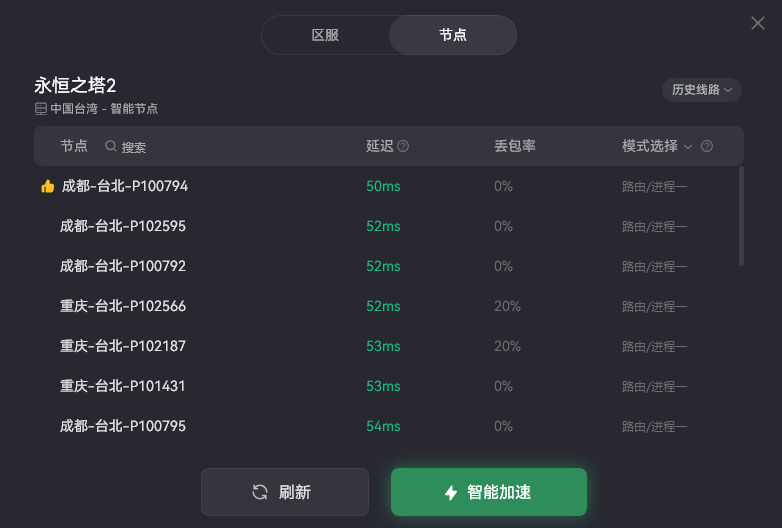
Task: Start 智能加速 acceleration
Action: (x=488, y=492)
